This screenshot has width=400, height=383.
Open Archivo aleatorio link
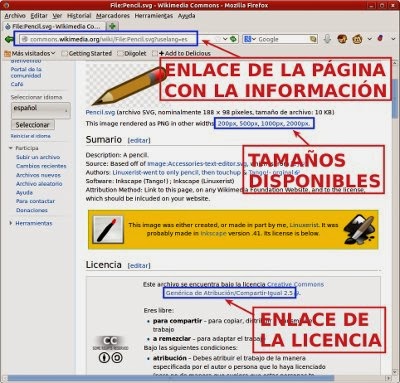39,184
